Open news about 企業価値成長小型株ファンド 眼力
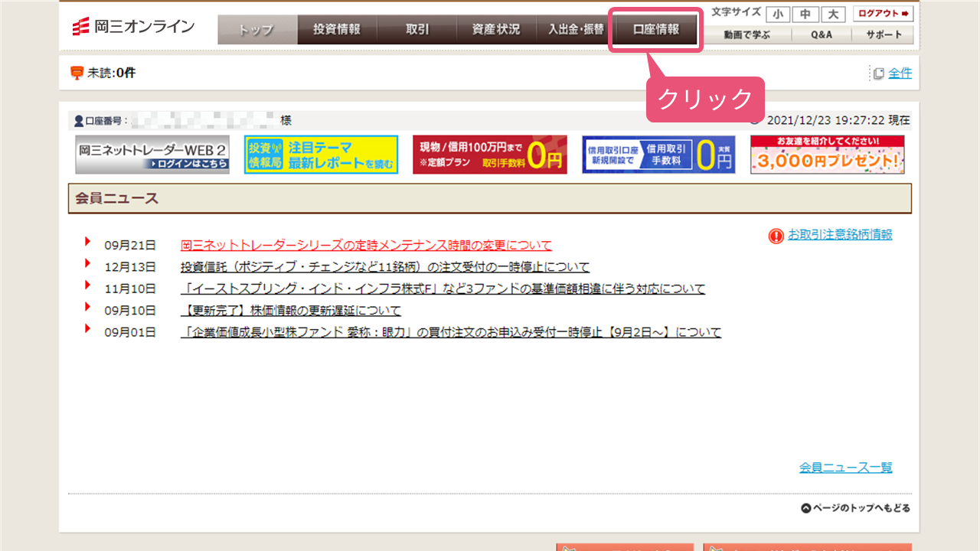The height and width of the screenshot is (551, 980). [451, 332]
